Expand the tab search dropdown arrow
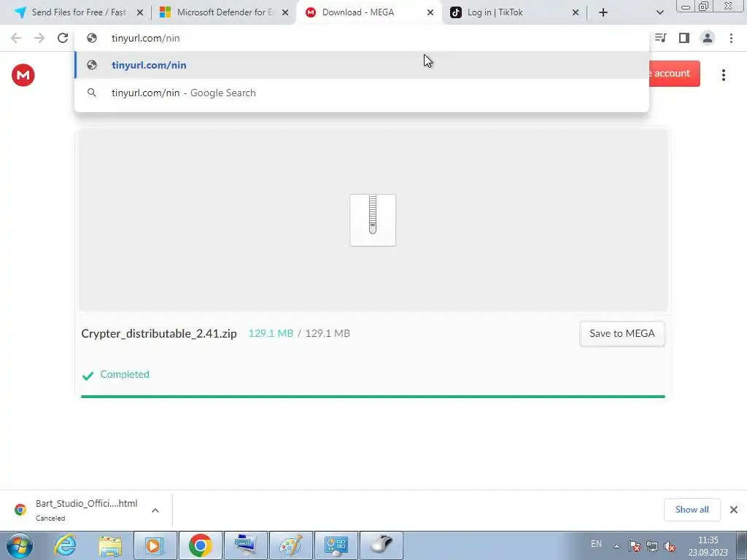Viewport: 747px width, 560px height. 659,12
